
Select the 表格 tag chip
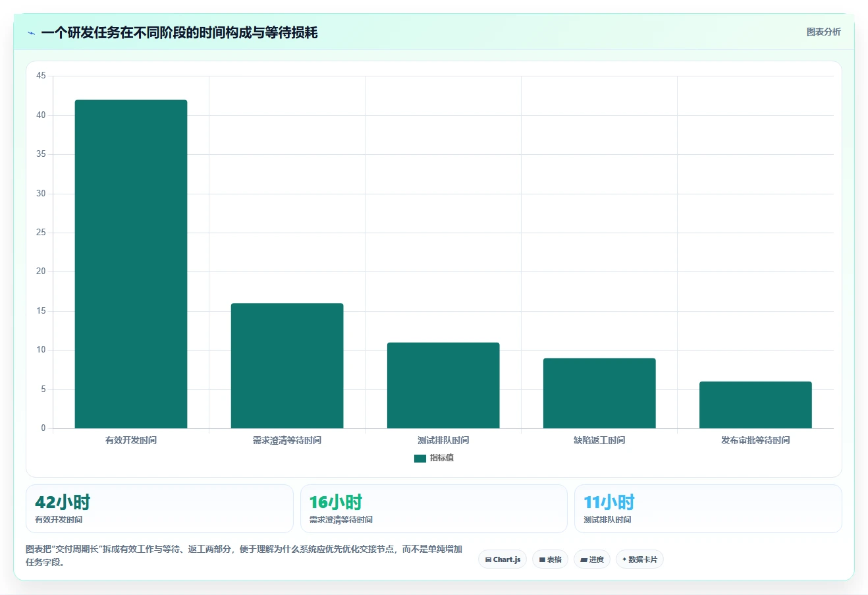click(x=550, y=559)
